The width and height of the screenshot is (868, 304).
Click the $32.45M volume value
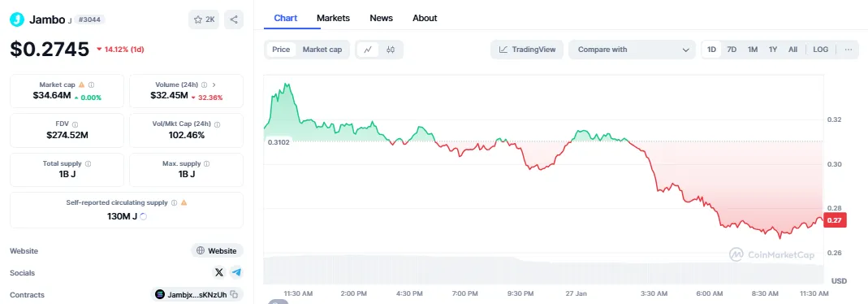point(169,96)
